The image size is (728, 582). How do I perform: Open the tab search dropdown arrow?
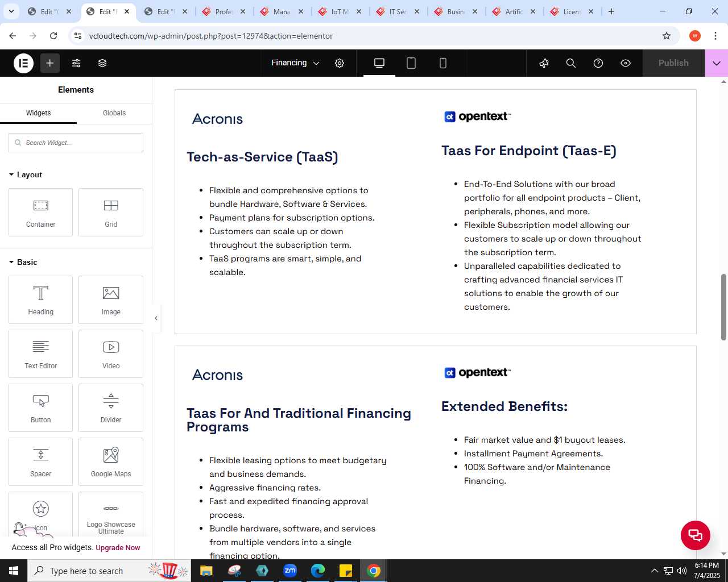(11, 11)
